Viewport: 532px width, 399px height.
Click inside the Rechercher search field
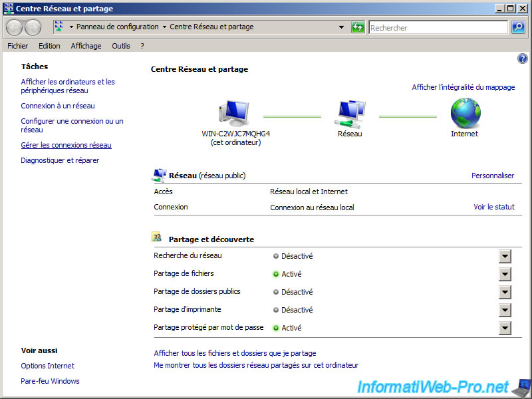(x=438, y=27)
